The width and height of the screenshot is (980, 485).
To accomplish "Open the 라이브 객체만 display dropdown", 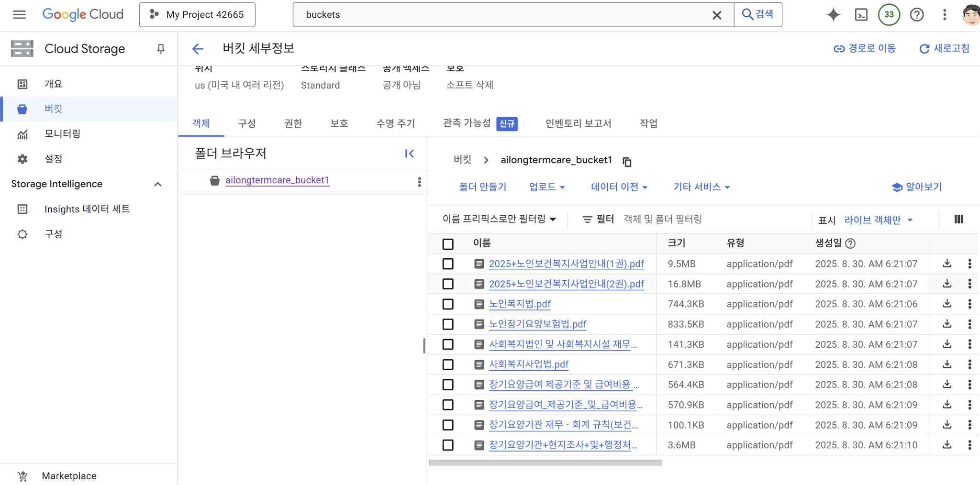I will (x=879, y=220).
